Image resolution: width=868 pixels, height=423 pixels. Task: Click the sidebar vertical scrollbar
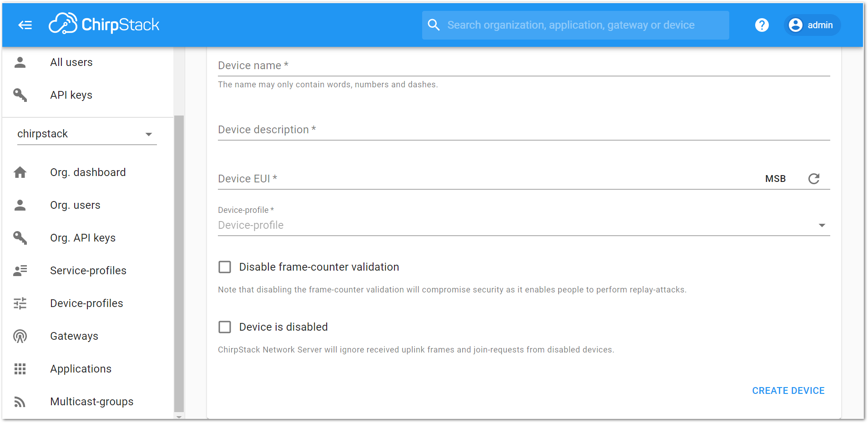[179, 264]
